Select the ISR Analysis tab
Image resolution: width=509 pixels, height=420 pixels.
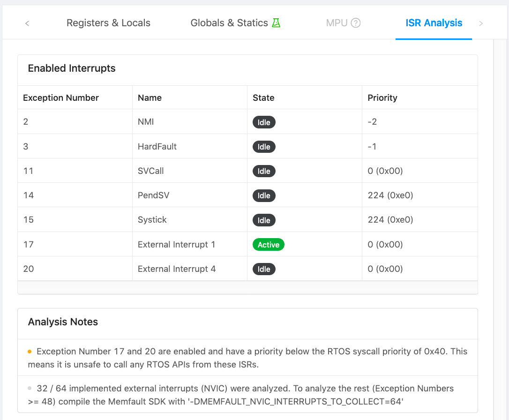tap(434, 23)
